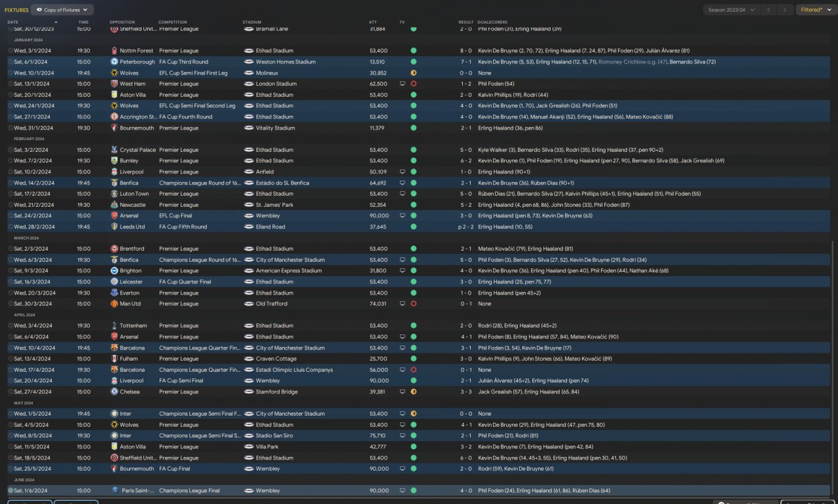Toggle the selection tick for Sat, 11/5/2024
This screenshot has width=838, height=504.
pos(10,446)
